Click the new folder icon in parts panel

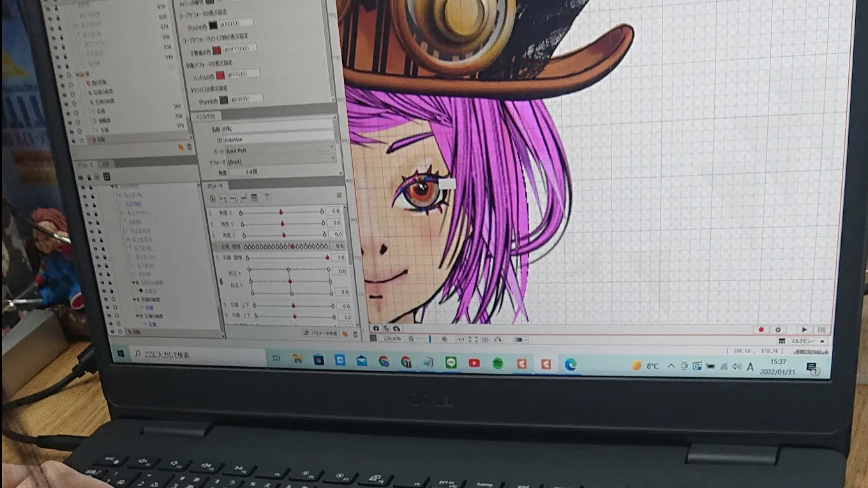click(181, 147)
